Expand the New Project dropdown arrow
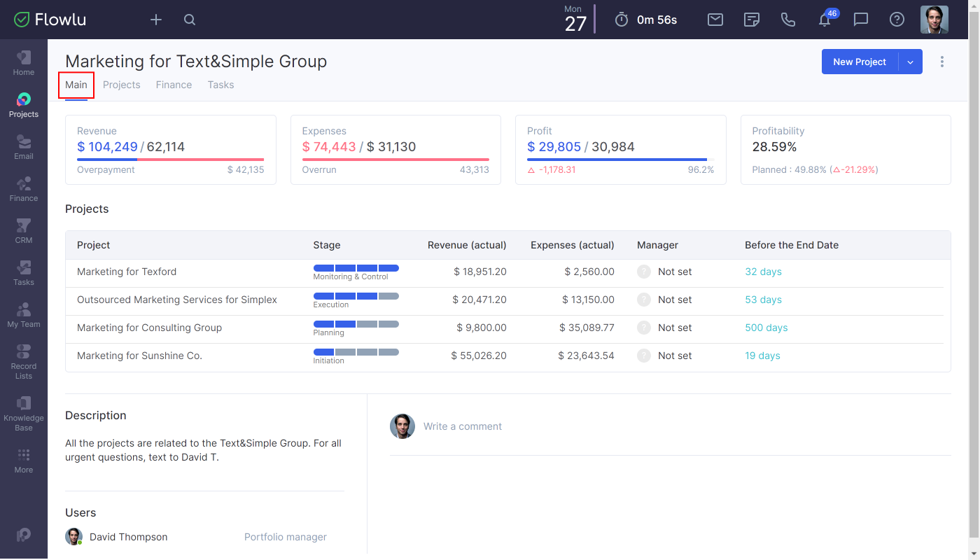The width and height of the screenshot is (980, 560). (x=911, y=62)
